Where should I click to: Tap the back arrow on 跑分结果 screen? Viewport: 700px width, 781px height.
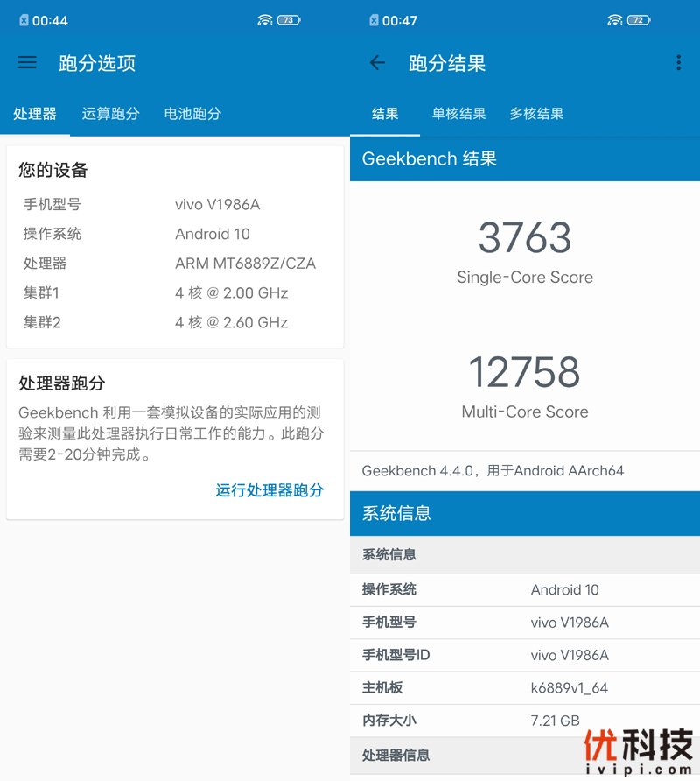click(376, 62)
